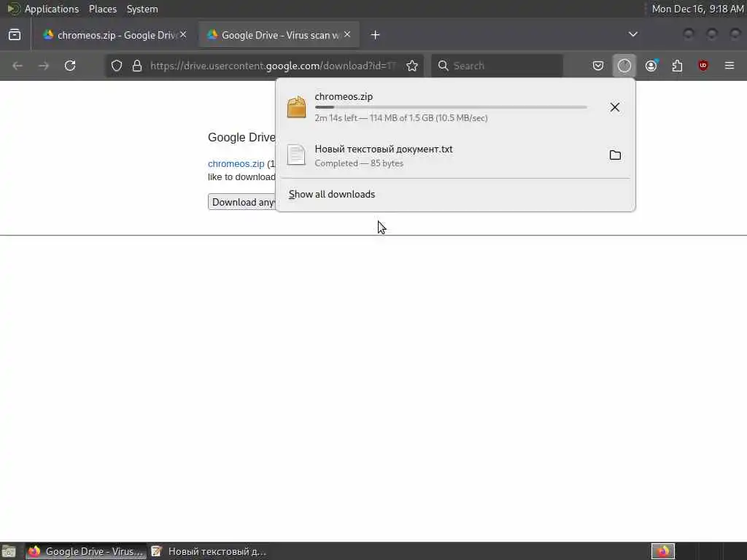The image size is (747, 560).
Task: Cancel the chromeos.zip download
Action: point(614,107)
